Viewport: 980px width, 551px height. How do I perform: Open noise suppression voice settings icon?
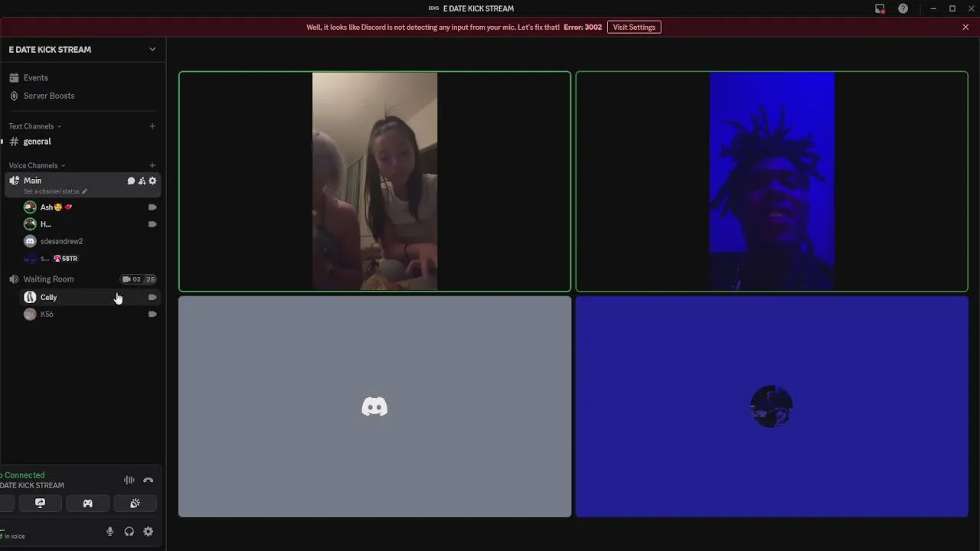click(x=129, y=480)
